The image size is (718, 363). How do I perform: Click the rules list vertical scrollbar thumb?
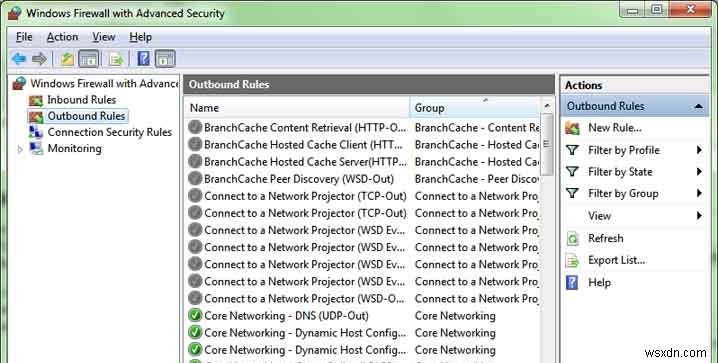pyautogui.click(x=547, y=145)
